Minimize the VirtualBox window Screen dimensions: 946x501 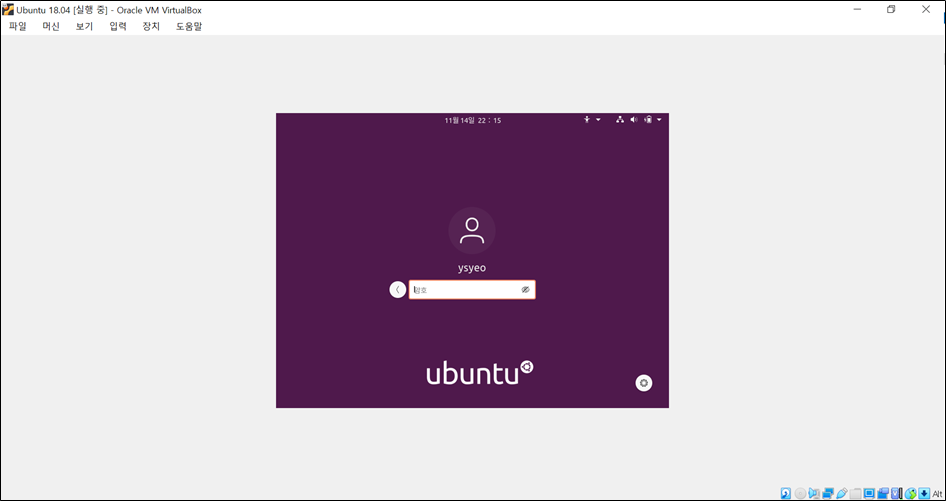[857, 10]
